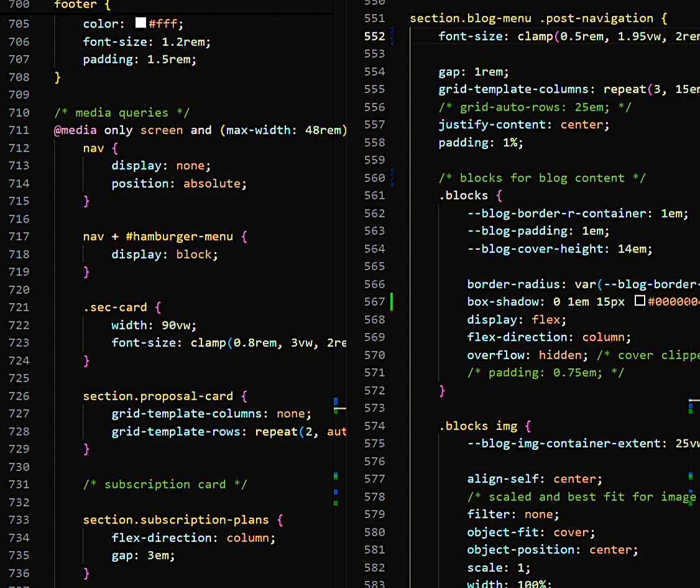Open the box-shadow #000000 color swatch
700x588 pixels.
(640, 301)
